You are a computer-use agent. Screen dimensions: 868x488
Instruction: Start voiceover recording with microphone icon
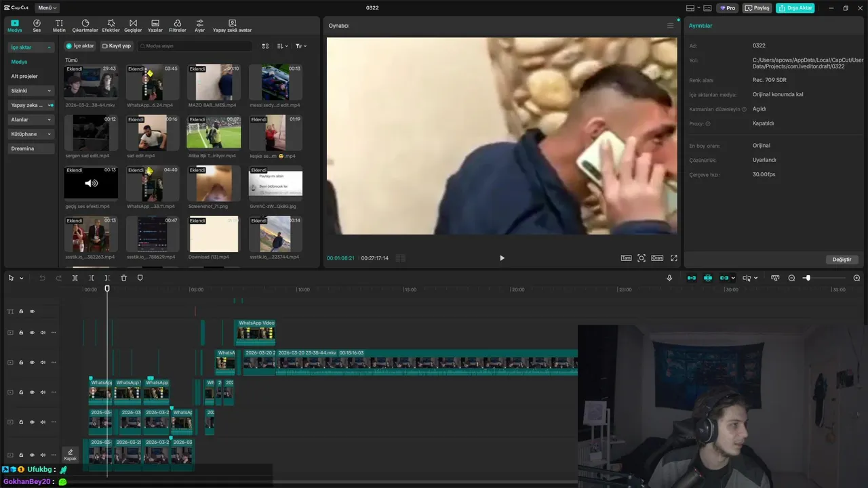pyautogui.click(x=669, y=278)
